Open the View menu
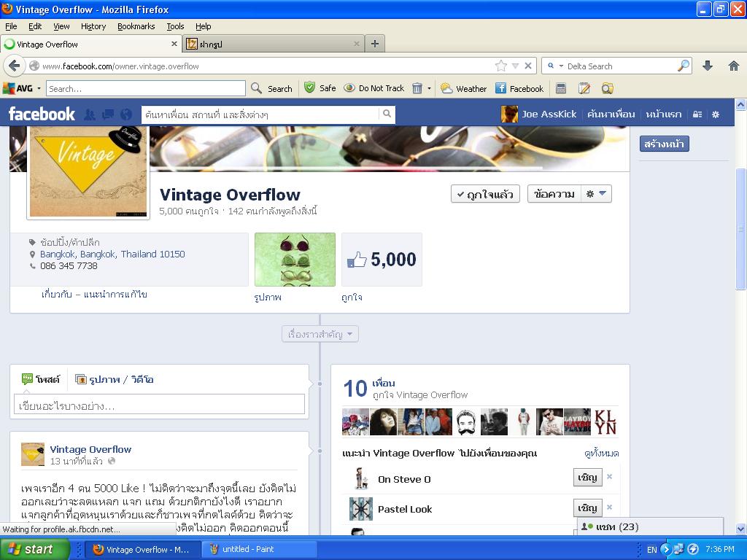The height and width of the screenshot is (560, 747). pos(61,26)
